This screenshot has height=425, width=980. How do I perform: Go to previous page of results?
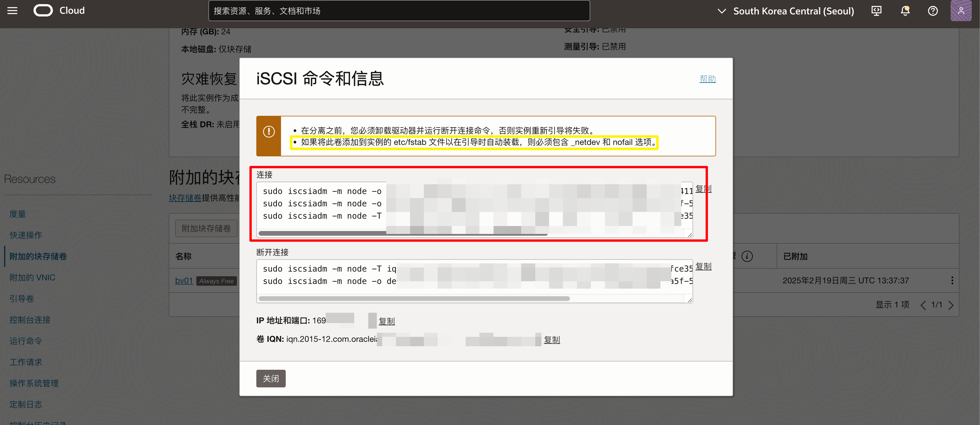point(923,305)
